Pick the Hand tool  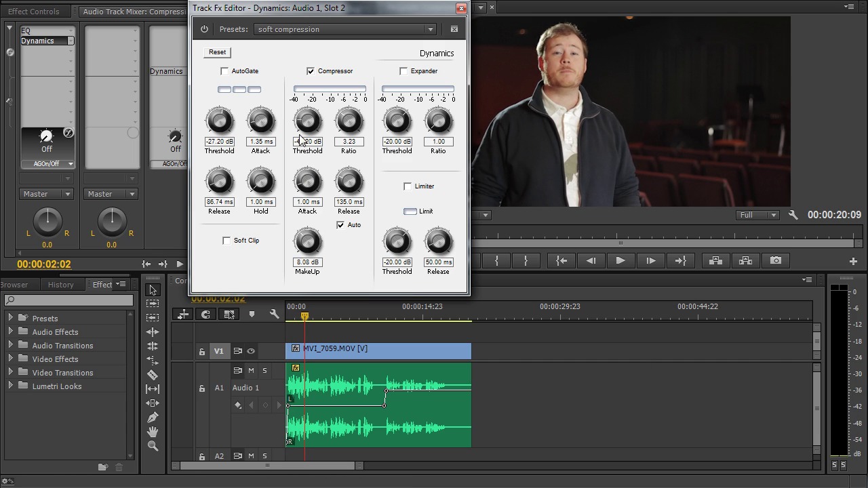point(153,432)
